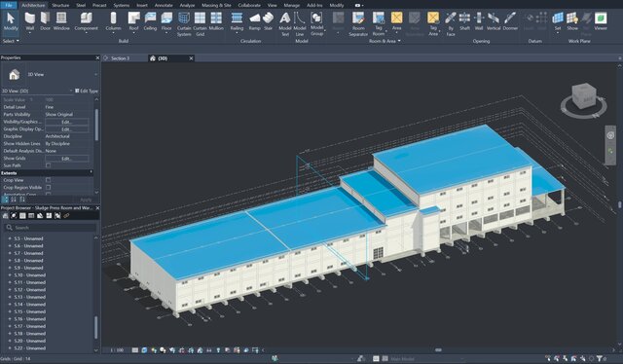Select the Railing tool
This screenshot has height=364, width=623.
pyautogui.click(x=237, y=21)
